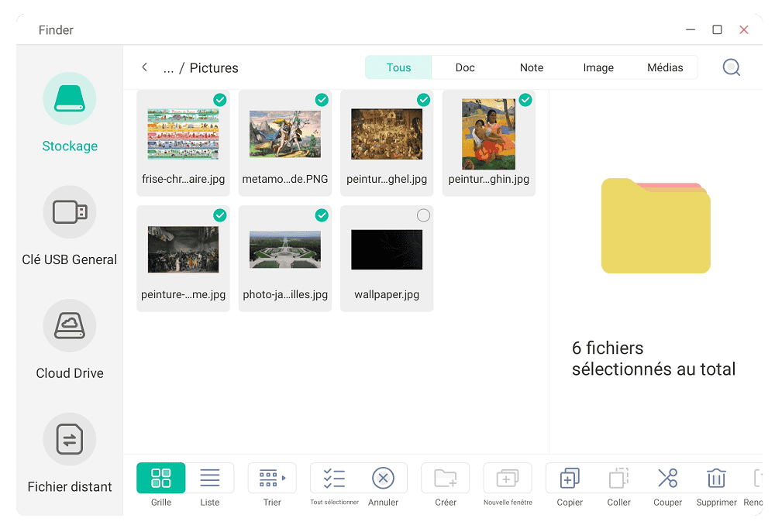
Task: Uncheck the frise-chr...aire.jpg selection checkmark
Action: click(x=220, y=100)
